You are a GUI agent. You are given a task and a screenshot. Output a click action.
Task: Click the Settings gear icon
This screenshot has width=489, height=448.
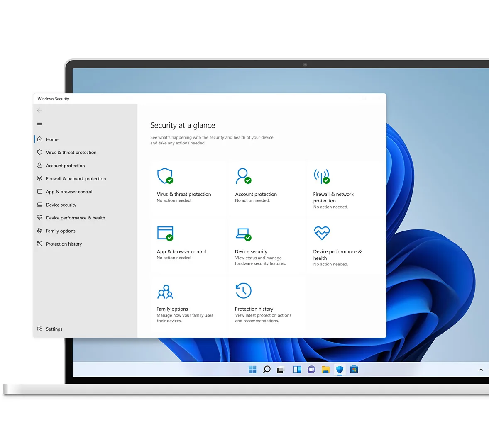click(39, 329)
